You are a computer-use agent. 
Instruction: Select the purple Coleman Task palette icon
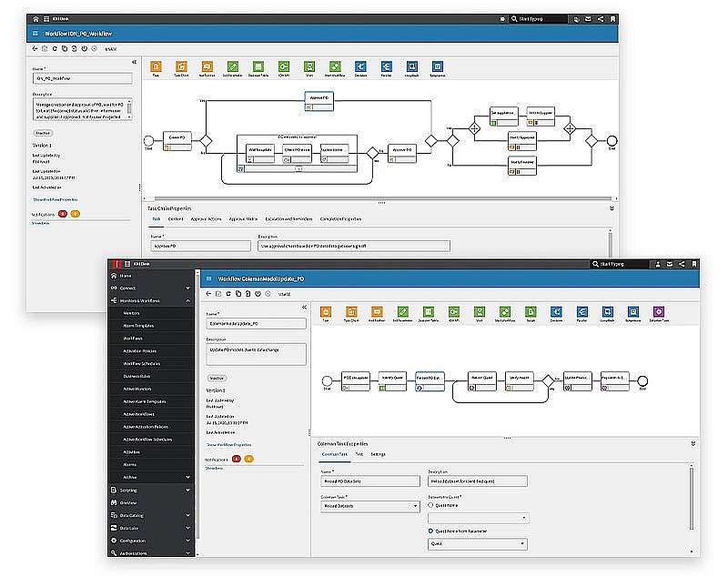[660, 310]
